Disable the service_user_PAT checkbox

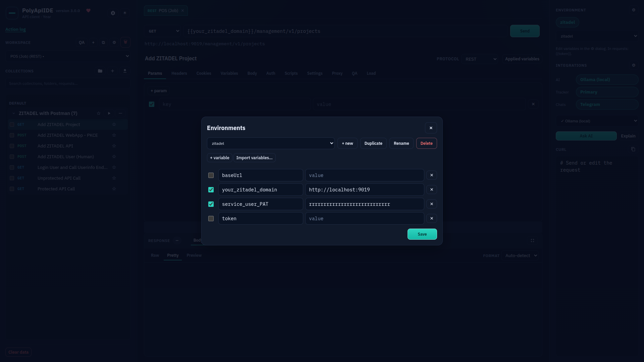(x=211, y=204)
